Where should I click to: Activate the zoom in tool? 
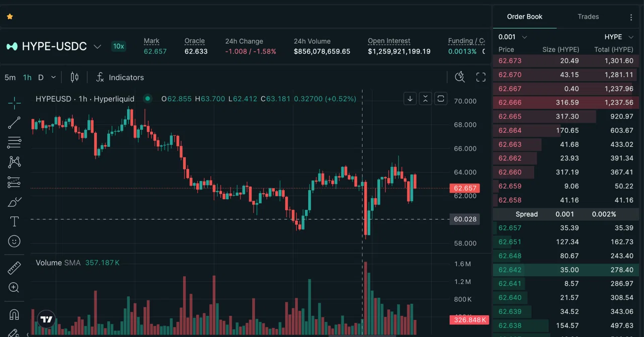click(14, 288)
